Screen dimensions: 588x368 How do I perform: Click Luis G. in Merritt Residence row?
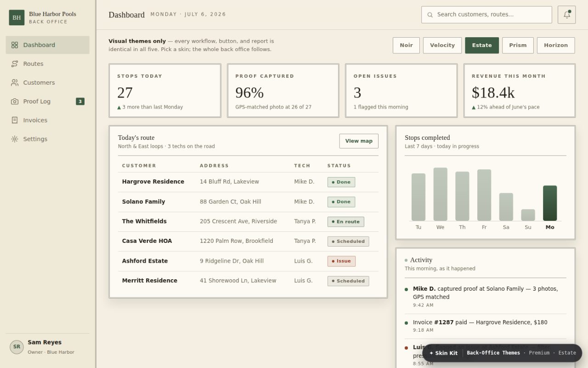[x=303, y=281]
